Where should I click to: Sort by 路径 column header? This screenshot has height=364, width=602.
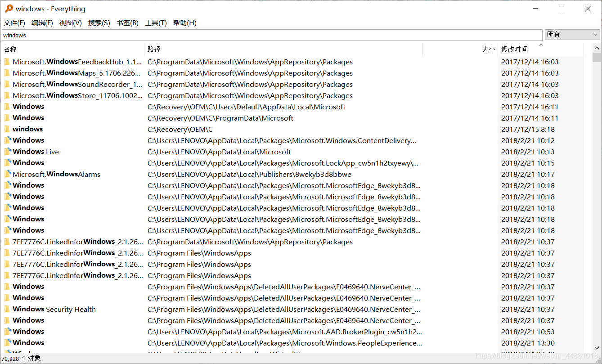pos(283,49)
